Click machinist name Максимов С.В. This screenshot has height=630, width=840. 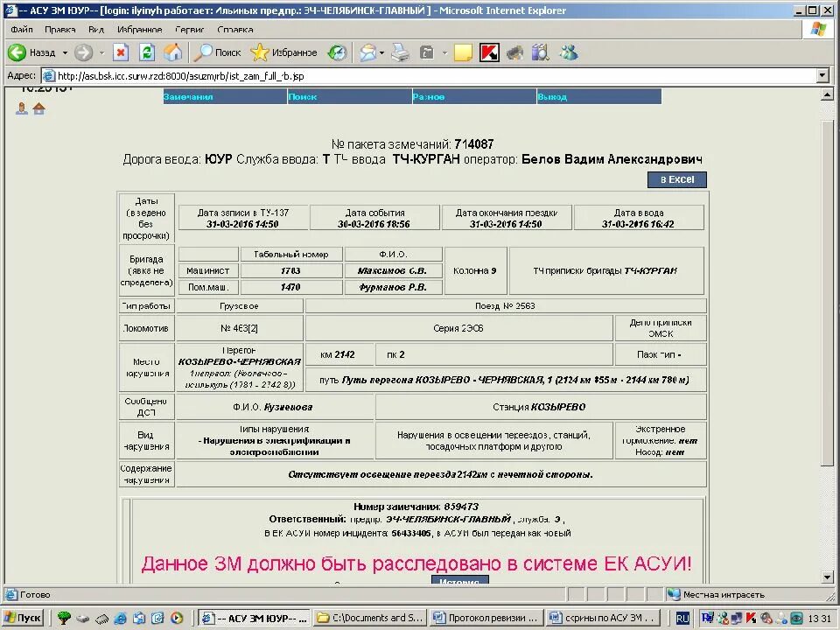(x=392, y=270)
